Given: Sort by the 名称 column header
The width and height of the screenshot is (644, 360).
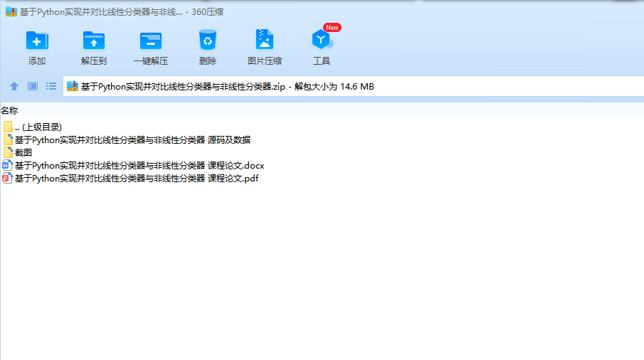Looking at the screenshot, I should point(9,111).
